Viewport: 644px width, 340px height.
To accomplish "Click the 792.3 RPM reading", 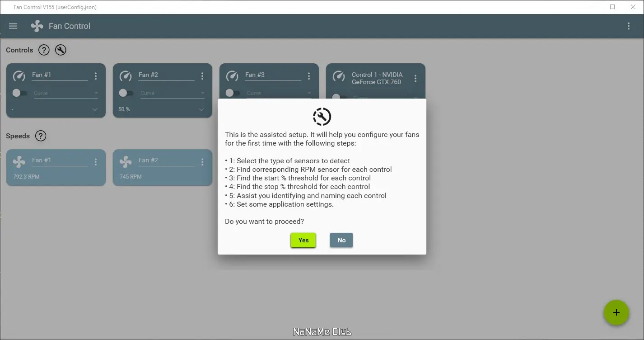I will pos(26,177).
